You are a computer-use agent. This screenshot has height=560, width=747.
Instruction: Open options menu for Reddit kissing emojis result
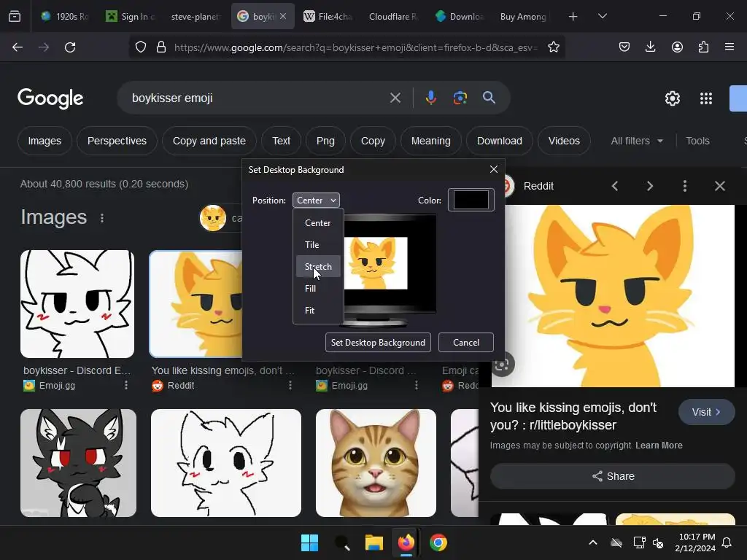click(290, 385)
